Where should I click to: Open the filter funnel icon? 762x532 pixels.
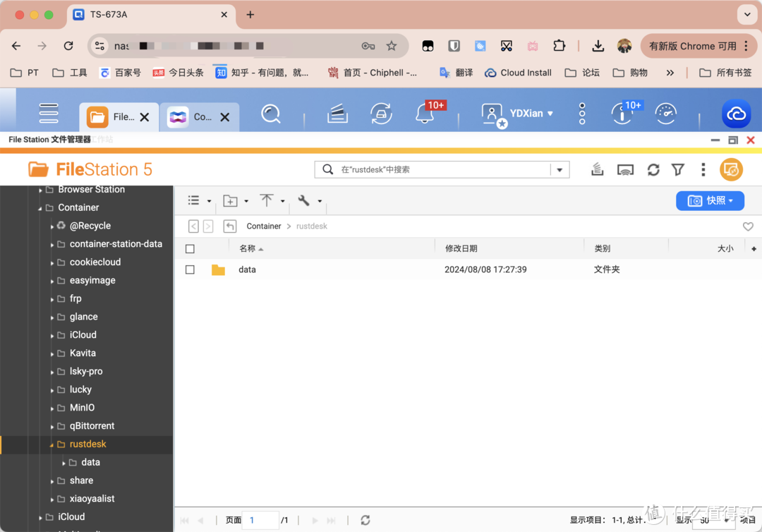coord(678,169)
